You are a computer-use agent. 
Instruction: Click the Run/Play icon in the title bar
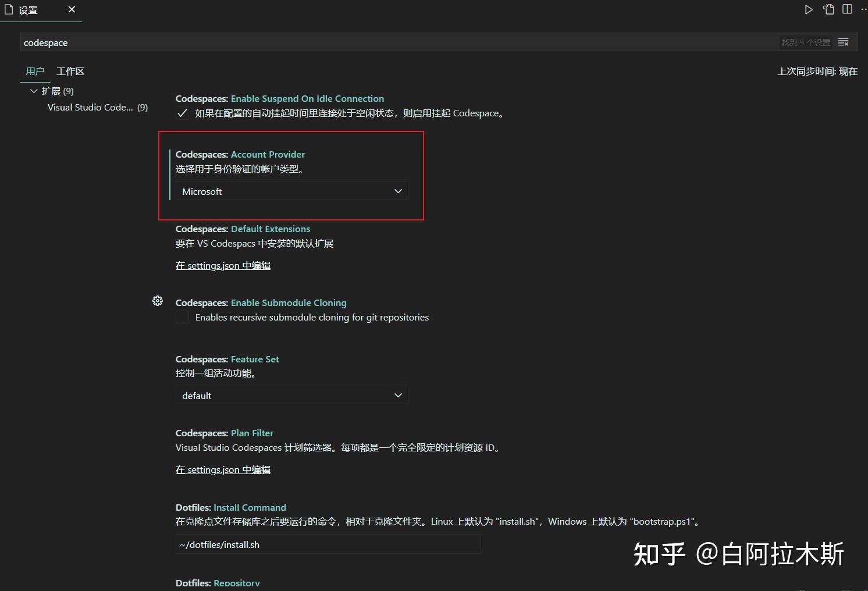tap(809, 9)
